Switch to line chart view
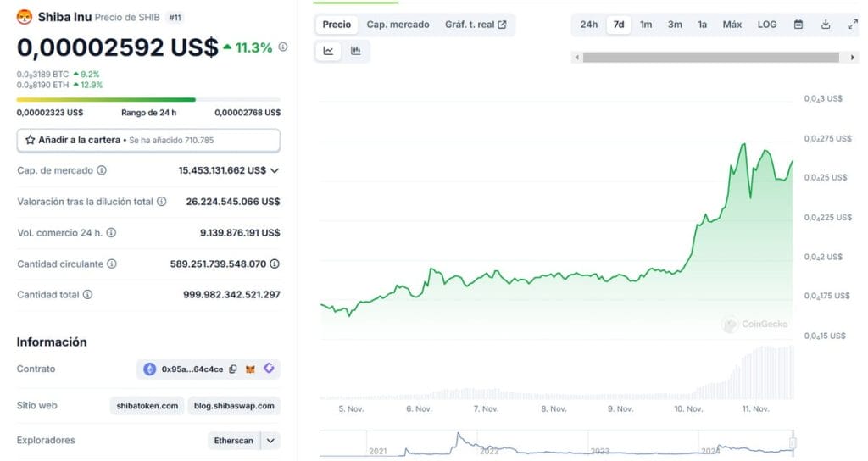Screen dimensions: 868x461 click(328, 51)
